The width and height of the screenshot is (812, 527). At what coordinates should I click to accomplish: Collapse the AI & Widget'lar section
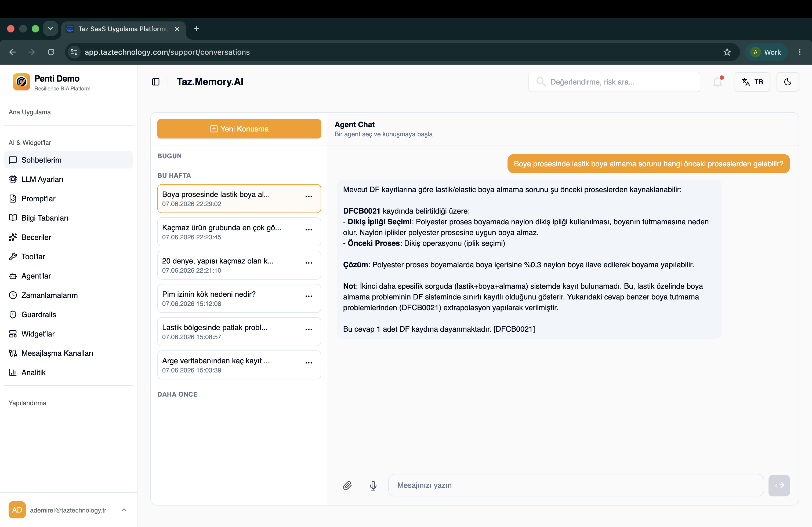pyautogui.click(x=30, y=143)
